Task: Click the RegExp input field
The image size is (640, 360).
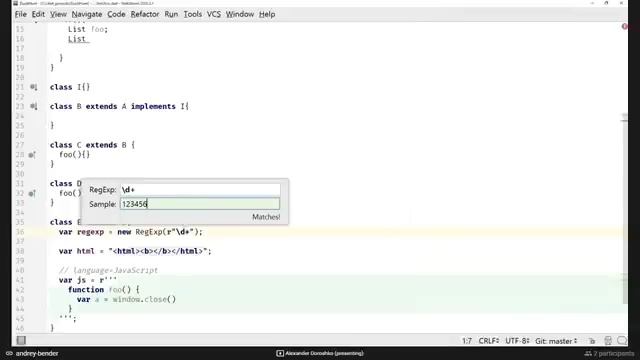Action: click(x=200, y=190)
